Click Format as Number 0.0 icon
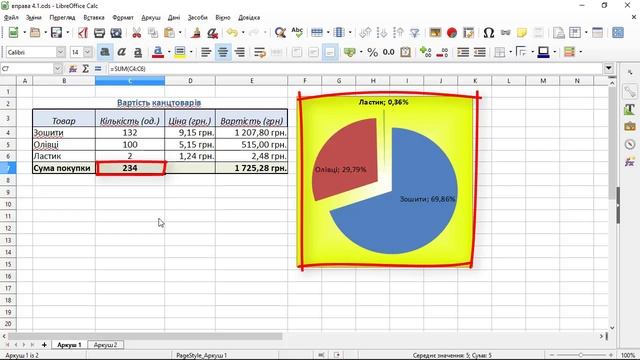 pos(389,52)
